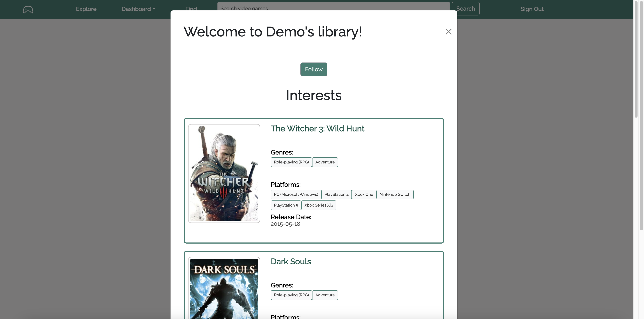Click the Adventure genre tag under Dark Souls
This screenshot has width=644, height=319.
(x=325, y=295)
